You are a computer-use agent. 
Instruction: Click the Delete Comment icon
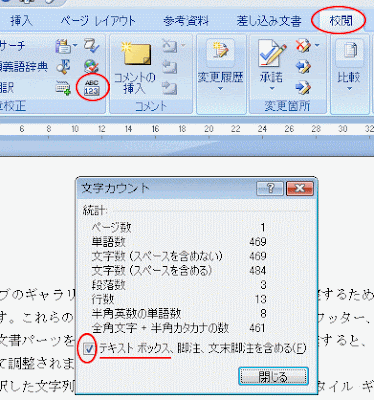[x=170, y=46]
